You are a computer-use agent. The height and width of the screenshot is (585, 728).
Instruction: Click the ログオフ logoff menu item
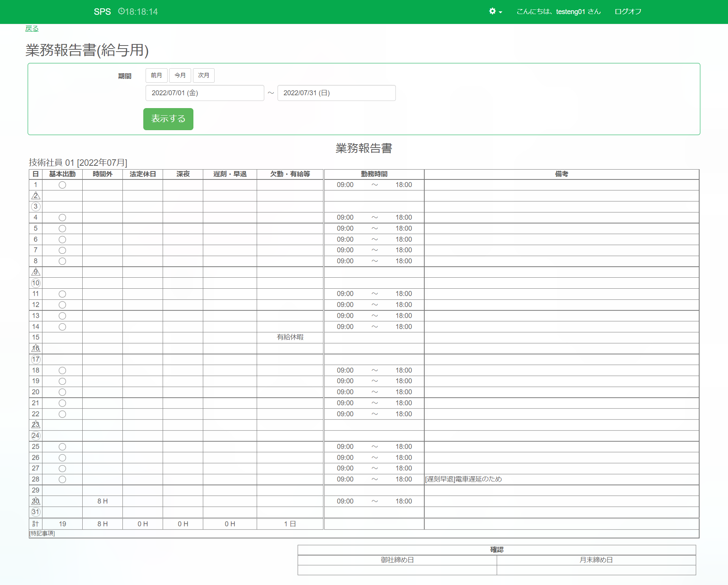628,11
